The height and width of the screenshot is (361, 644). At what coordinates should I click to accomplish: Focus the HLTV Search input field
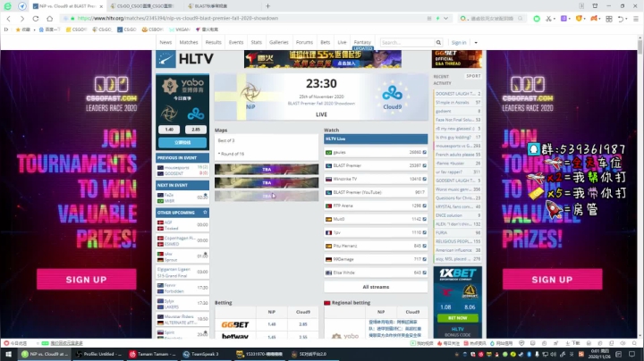click(407, 43)
